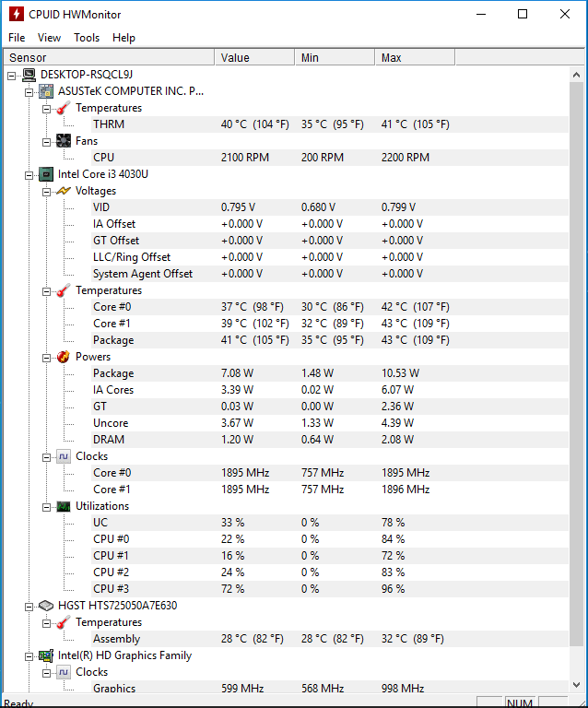The height and width of the screenshot is (708, 588).
Task: Select the System Agent Offset row
Action: pyautogui.click(x=330, y=274)
